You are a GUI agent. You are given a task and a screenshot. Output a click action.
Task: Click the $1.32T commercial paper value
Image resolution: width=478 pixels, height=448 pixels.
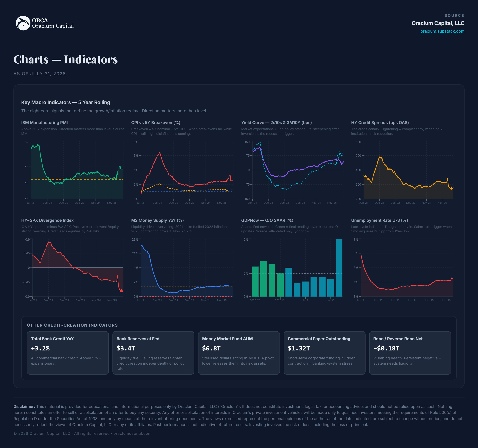pyautogui.click(x=299, y=348)
